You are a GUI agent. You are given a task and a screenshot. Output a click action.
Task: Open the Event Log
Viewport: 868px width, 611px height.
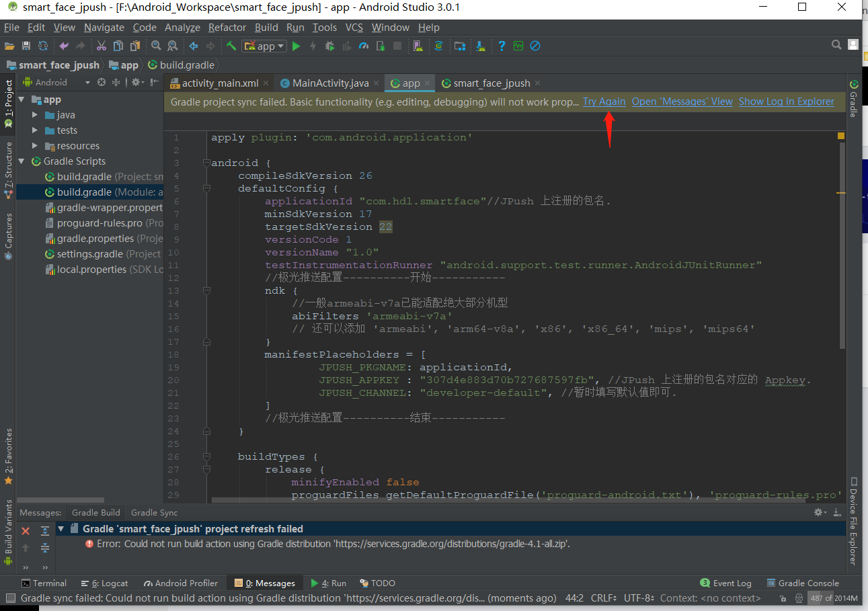725,583
